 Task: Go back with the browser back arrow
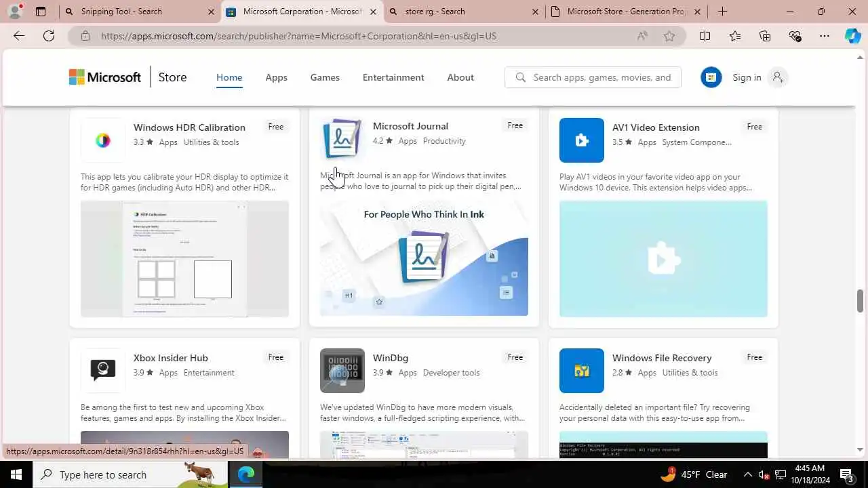tap(19, 36)
